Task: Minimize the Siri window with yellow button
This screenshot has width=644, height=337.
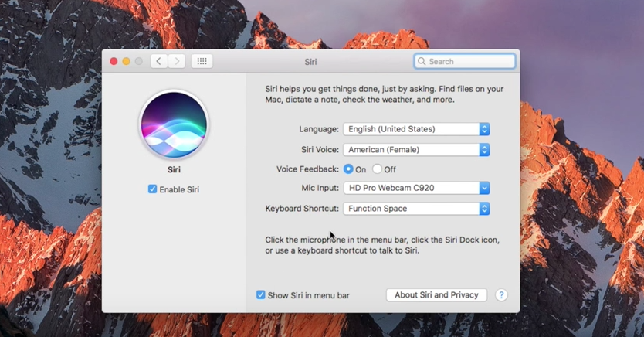Action: 126,61
